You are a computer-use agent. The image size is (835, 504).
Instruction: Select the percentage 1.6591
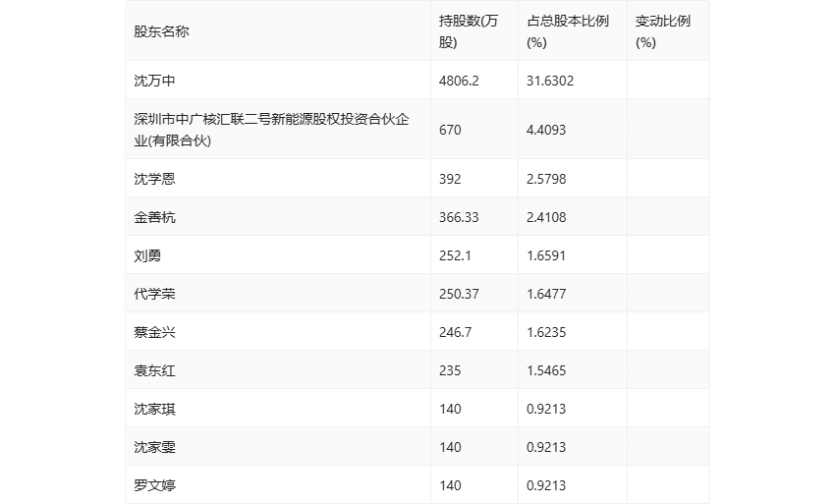pyautogui.click(x=546, y=255)
